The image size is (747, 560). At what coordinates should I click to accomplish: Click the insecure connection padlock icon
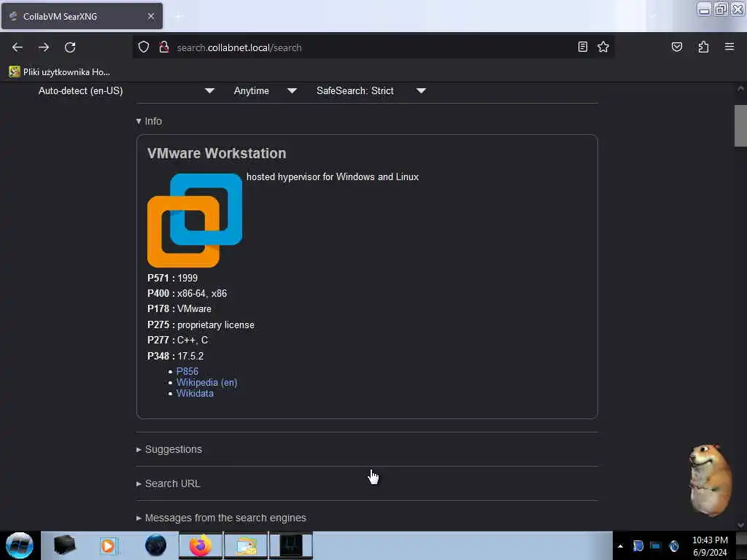click(x=164, y=47)
